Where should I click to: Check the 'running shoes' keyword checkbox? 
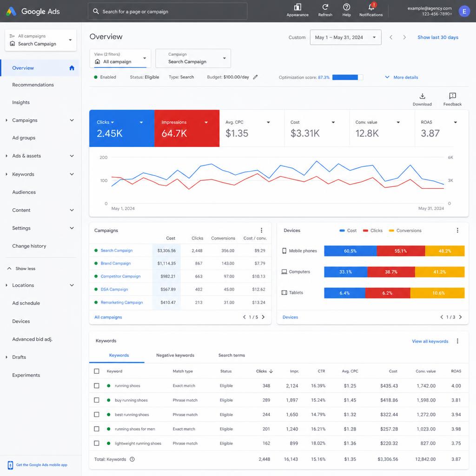tap(97, 386)
